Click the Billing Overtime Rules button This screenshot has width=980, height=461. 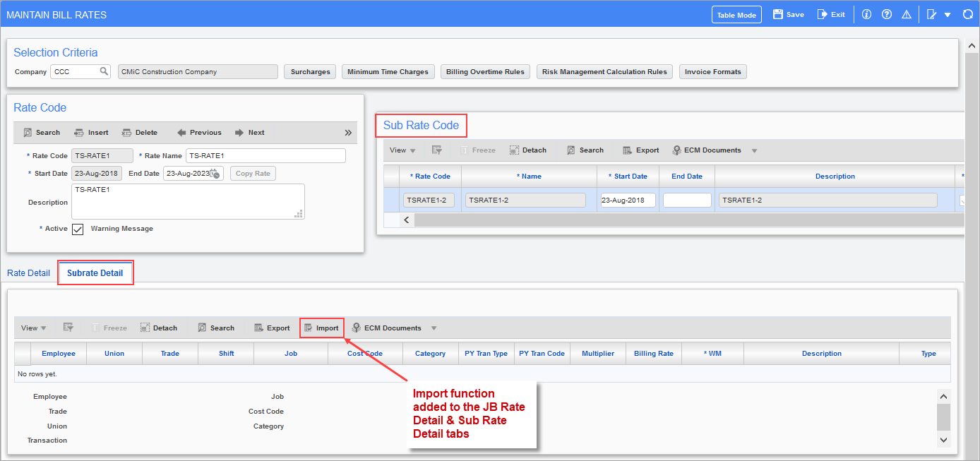(x=485, y=72)
